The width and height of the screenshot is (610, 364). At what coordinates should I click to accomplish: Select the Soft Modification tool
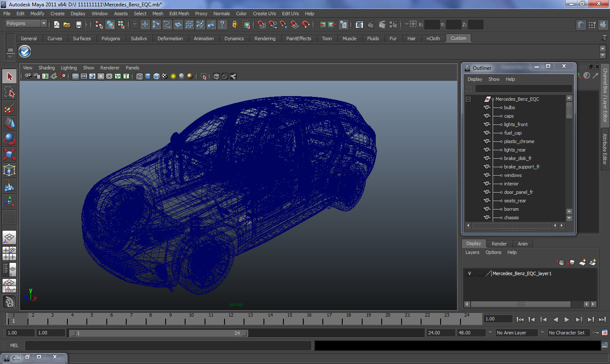(x=9, y=186)
